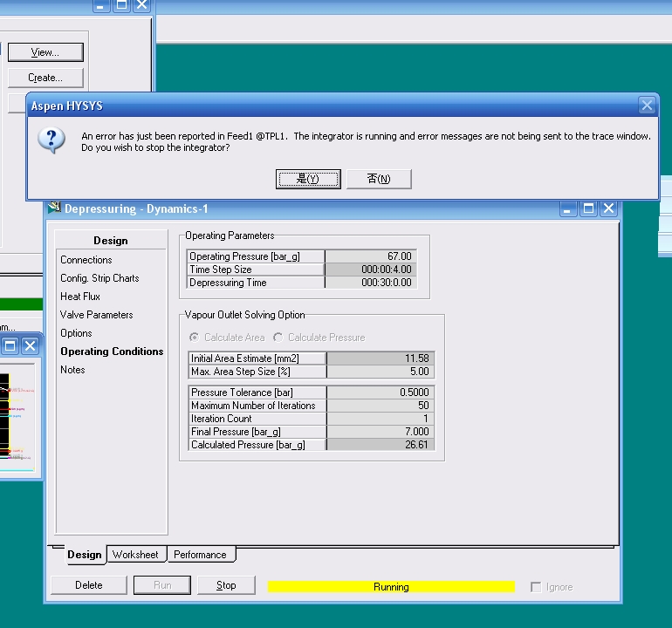Open the Valve Parameters page

click(x=96, y=315)
